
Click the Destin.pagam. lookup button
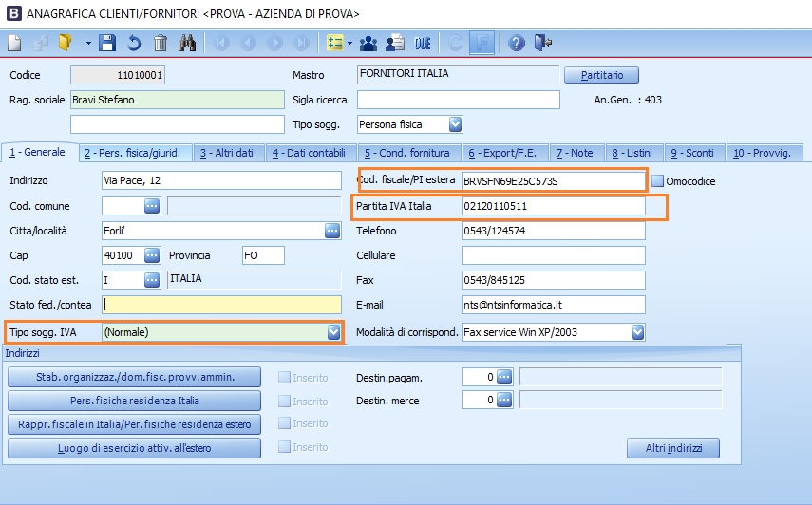coord(504,377)
